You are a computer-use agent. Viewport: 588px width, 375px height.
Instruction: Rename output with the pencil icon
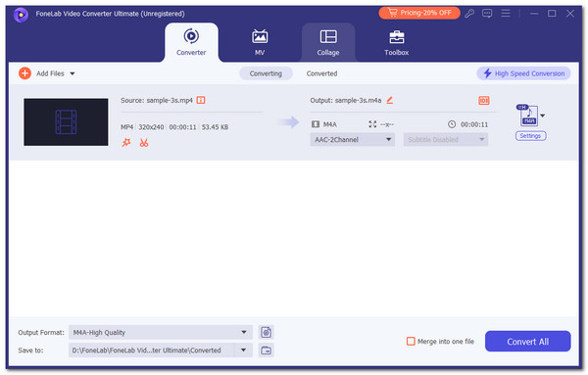(x=390, y=100)
